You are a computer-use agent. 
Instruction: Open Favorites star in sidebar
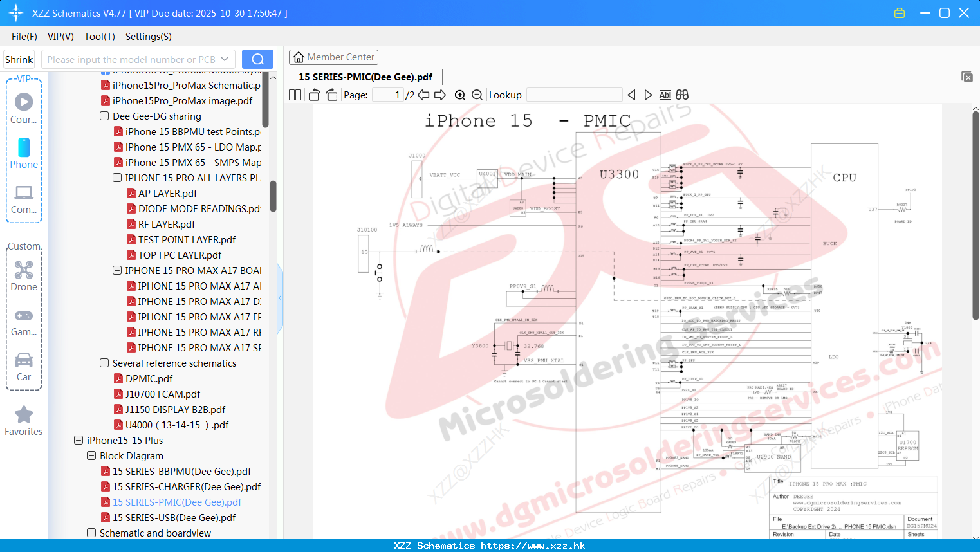24,421
